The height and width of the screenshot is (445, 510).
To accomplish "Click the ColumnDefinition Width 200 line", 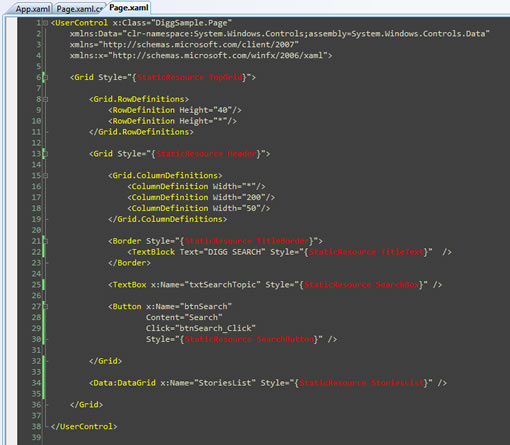I will 201,197.
